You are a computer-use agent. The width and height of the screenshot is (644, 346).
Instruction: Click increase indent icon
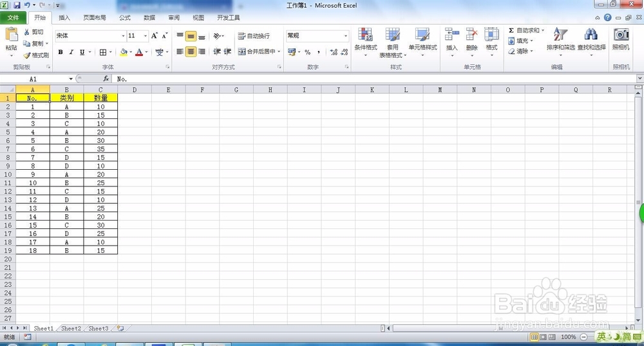(x=227, y=51)
